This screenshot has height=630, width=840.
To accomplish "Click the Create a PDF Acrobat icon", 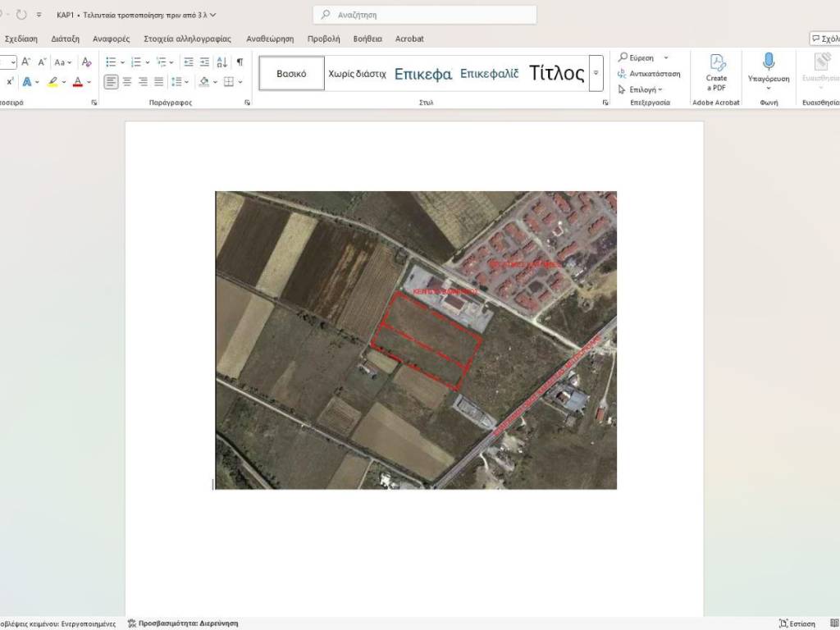I will pos(716,73).
